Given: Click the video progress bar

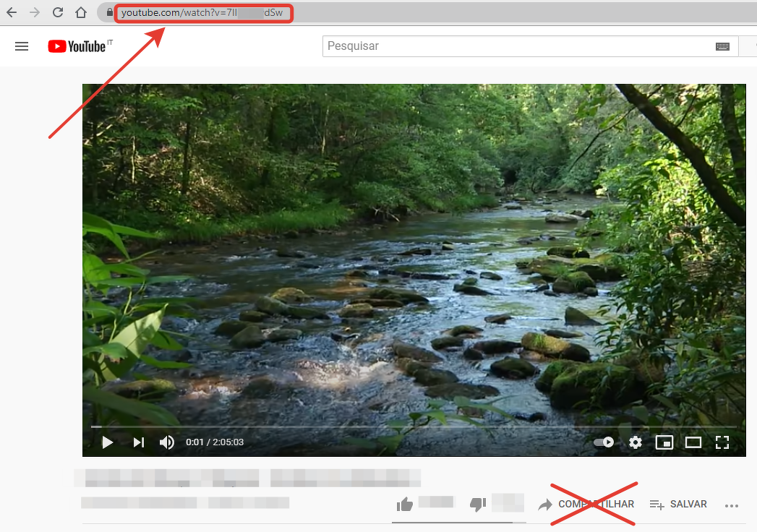Looking at the screenshot, I should point(412,426).
